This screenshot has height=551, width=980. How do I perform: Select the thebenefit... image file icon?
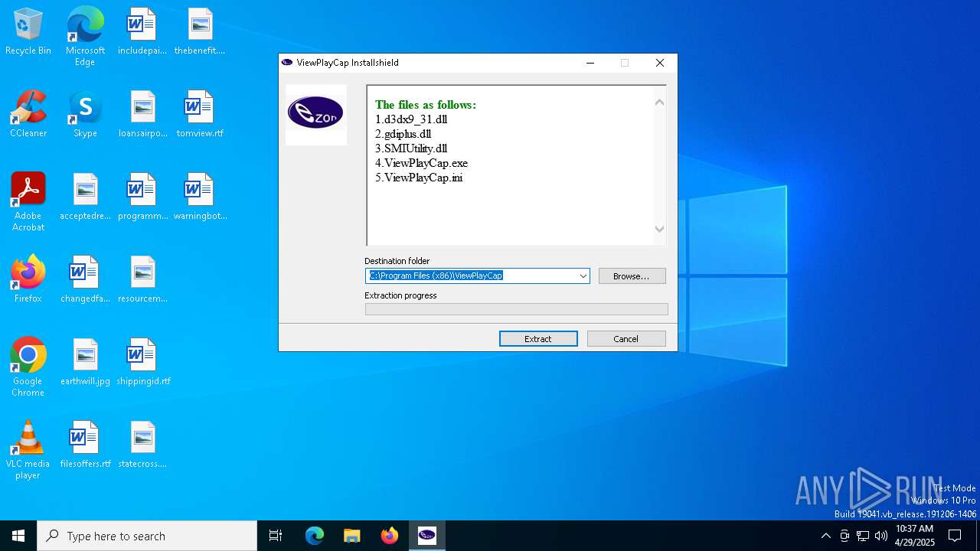click(200, 32)
